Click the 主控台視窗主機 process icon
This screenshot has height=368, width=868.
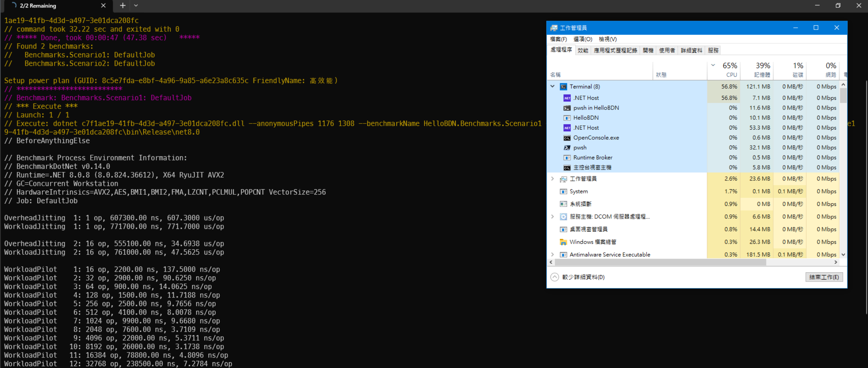click(567, 168)
